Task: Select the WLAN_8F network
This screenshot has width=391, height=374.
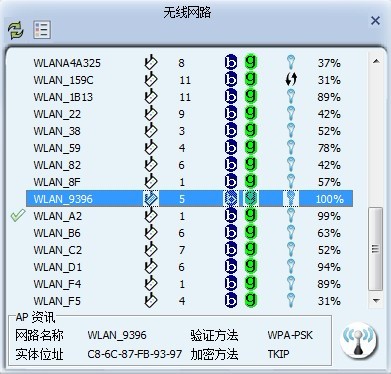Action: point(57,182)
